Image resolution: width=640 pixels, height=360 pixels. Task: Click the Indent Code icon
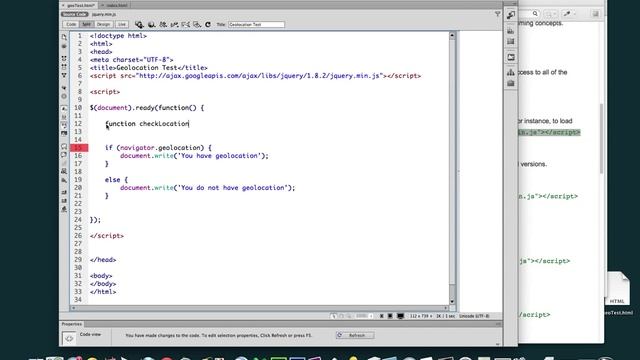64,192
